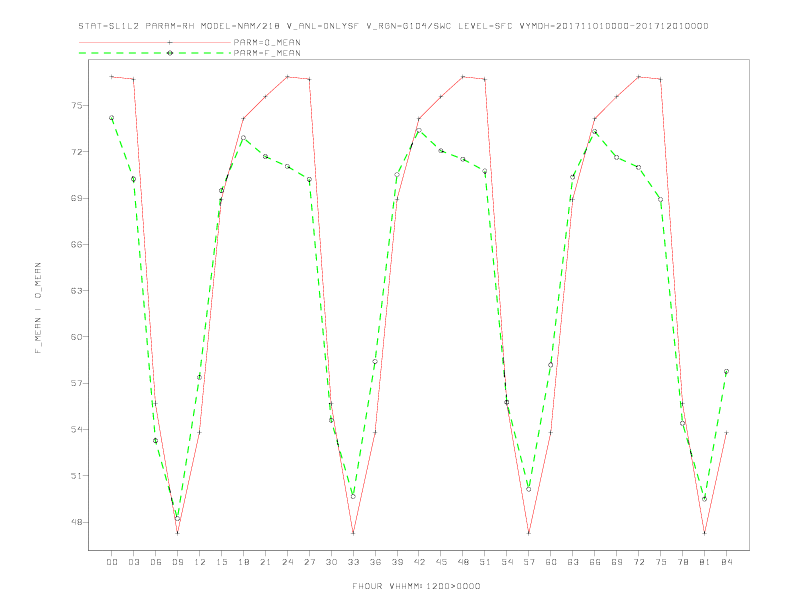Click x-axis tick label 03
The height and width of the screenshot is (612, 792).
(133, 562)
